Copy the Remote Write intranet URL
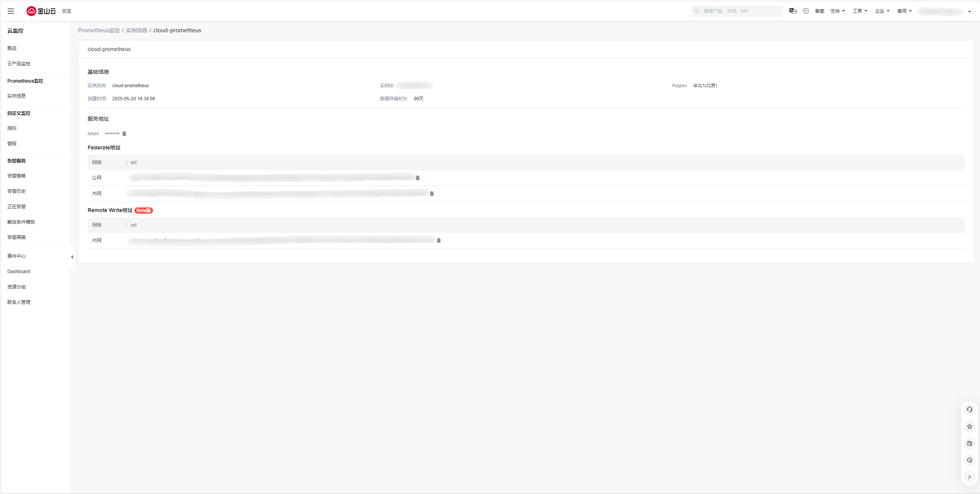 [439, 240]
